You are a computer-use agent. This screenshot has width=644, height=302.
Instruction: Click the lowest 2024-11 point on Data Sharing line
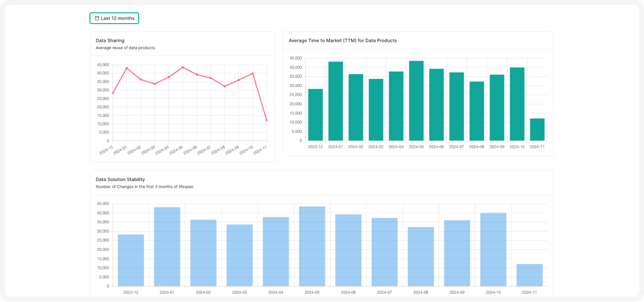267,120
